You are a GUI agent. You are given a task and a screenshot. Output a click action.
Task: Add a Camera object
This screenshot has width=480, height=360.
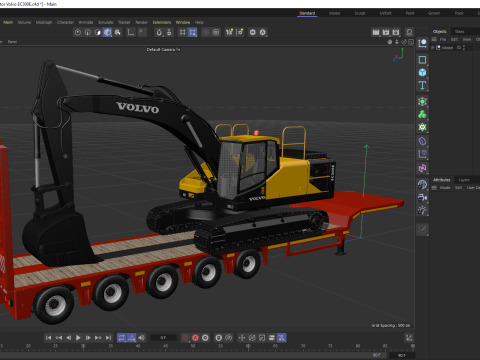click(422, 197)
